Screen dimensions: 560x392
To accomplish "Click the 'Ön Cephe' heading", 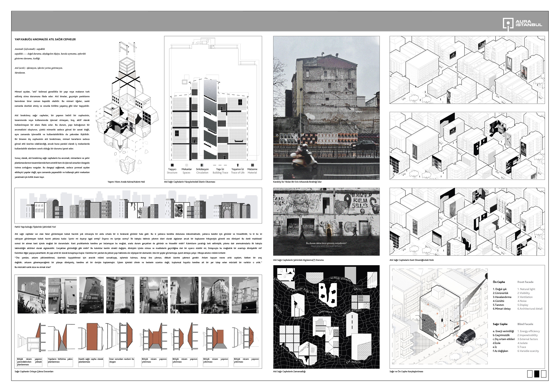I will (x=499, y=282).
